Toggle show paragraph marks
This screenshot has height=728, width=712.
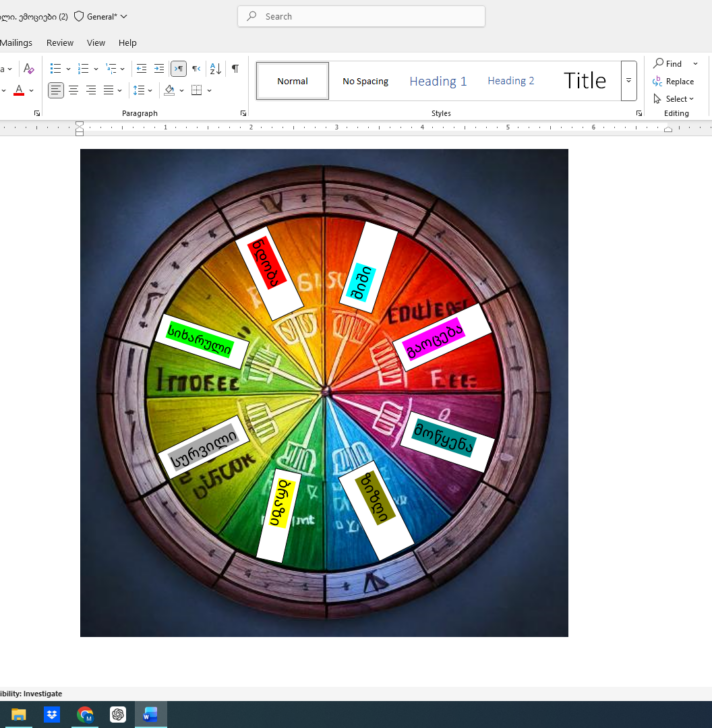tap(235, 68)
